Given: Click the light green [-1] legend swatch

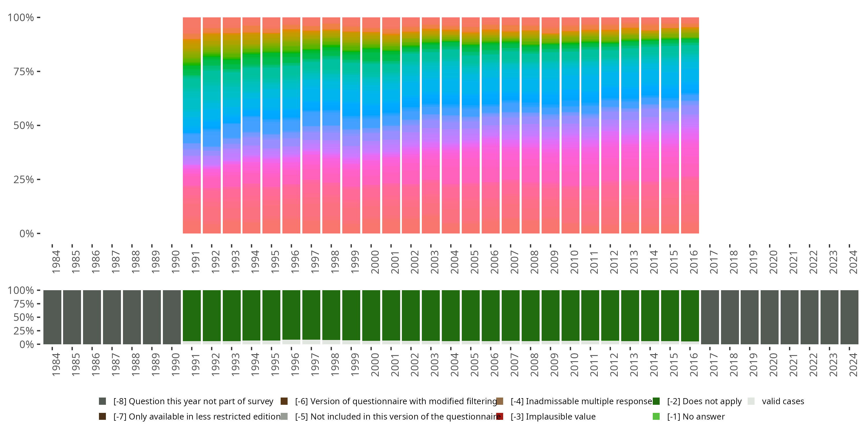Looking at the screenshot, I should point(656,416).
